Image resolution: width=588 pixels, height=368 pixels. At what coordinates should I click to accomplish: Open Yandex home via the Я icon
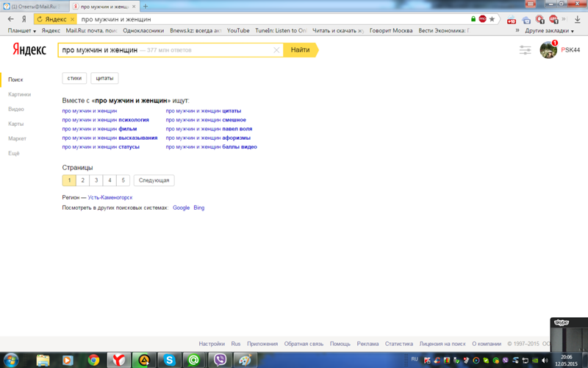(24, 19)
